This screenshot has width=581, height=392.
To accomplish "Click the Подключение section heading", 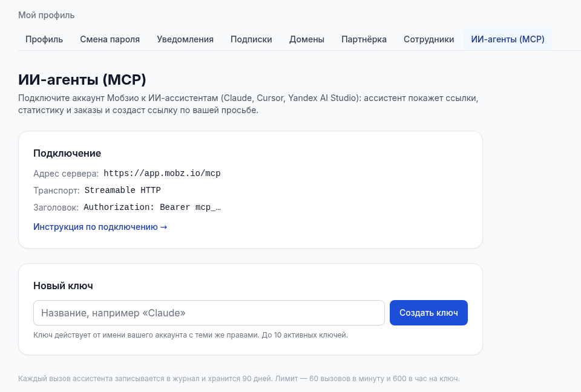I will pos(67,154).
